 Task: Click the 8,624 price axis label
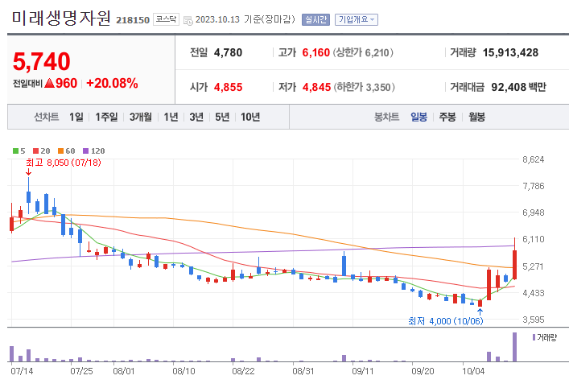[534, 159]
